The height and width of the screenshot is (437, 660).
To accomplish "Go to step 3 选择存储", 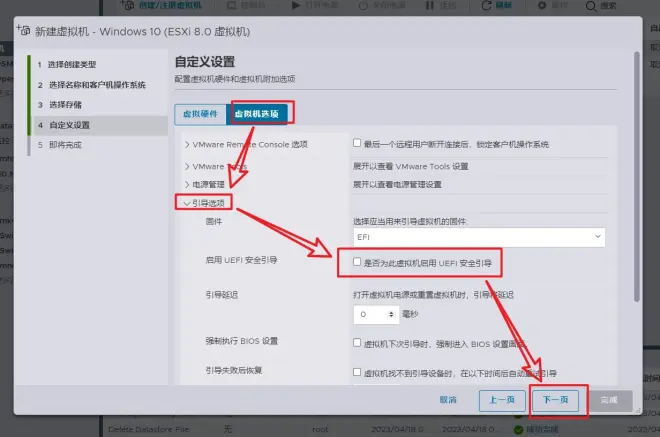I will [x=65, y=104].
